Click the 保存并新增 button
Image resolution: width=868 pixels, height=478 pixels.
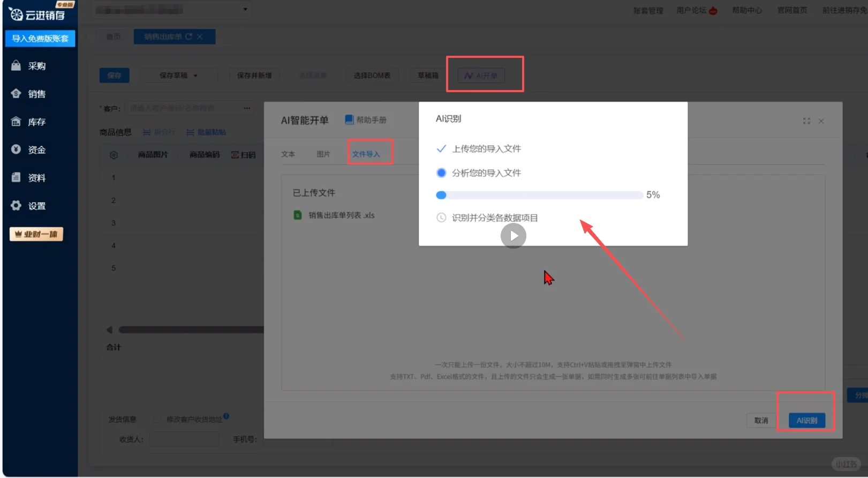254,76
